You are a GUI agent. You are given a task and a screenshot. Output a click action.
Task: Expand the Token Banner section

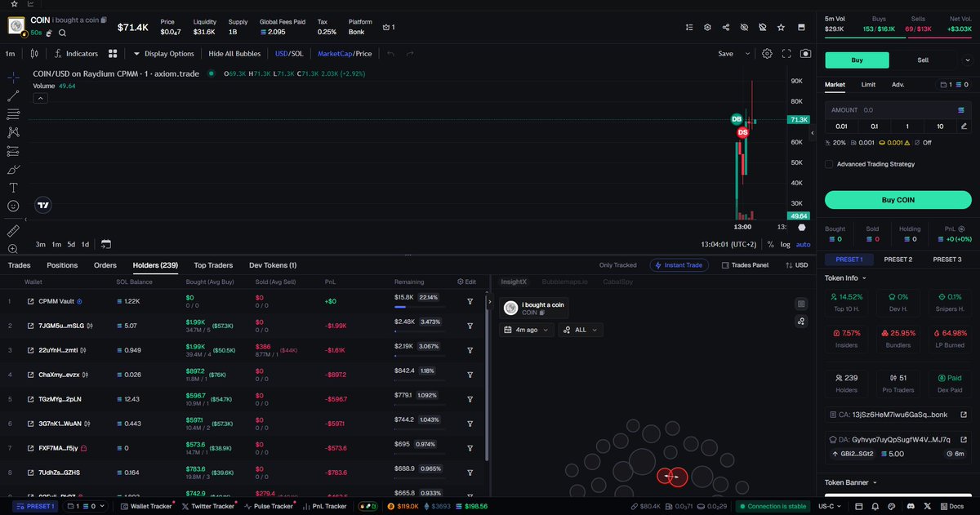coord(849,482)
